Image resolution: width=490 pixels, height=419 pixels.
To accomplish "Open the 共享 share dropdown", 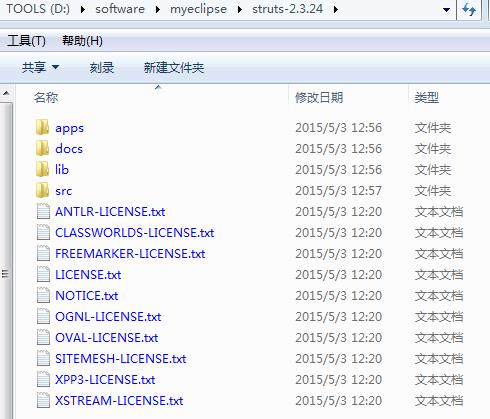I will click(40, 68).
